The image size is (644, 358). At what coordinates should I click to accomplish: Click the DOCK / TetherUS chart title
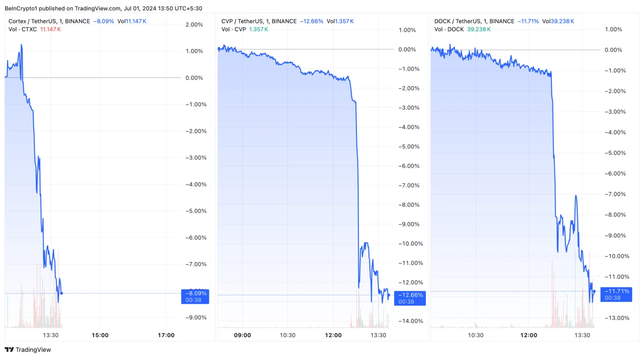(474, 21)
